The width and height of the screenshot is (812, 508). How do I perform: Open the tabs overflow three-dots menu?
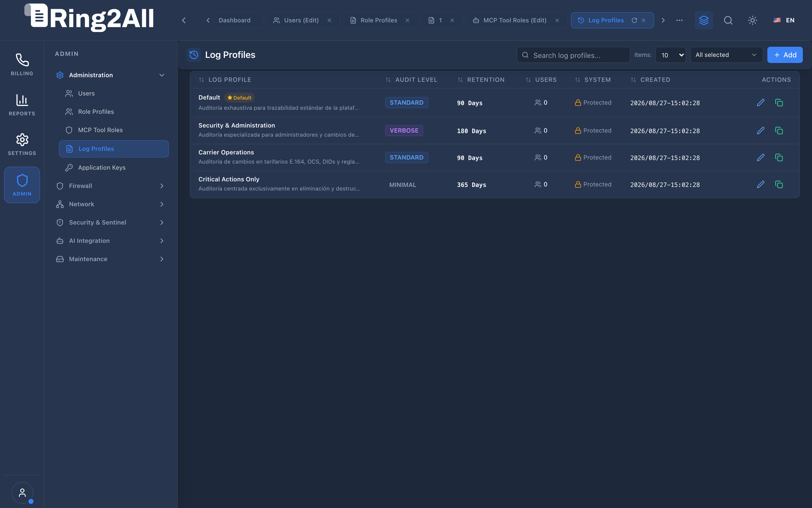(680, 20)
